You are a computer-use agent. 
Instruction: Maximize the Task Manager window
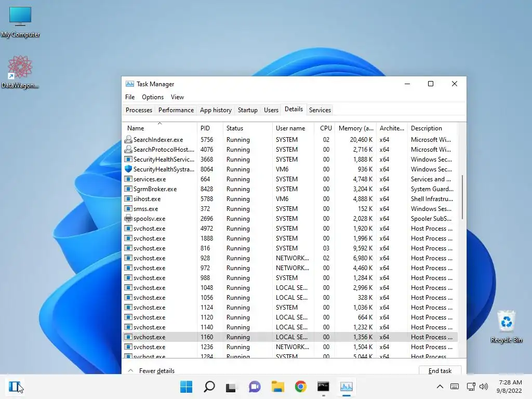tap(431, 84)
